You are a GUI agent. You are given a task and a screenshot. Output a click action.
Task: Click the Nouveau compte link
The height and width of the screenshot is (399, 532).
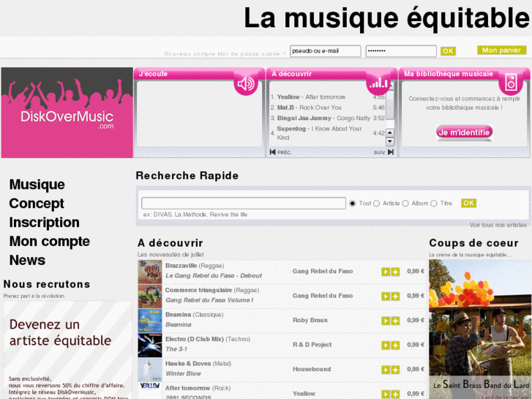point(190,53)
